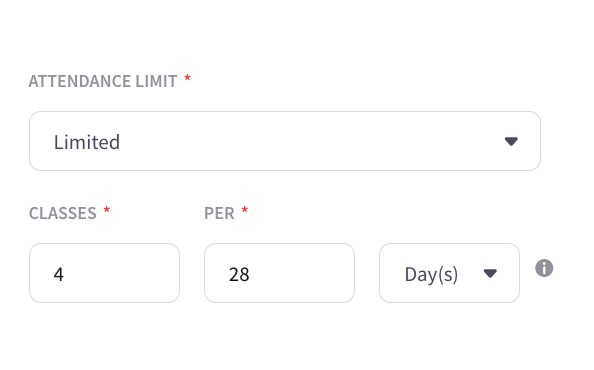This screenshot has width=594, height=370.
Task: Click the PER field label
Action: point(219,213)
